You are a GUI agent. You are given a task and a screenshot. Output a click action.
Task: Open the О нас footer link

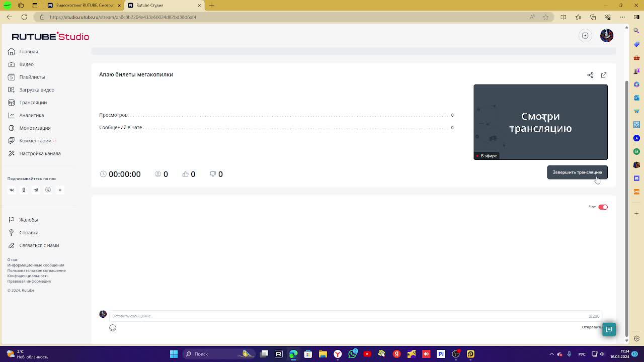pos(12,260)
